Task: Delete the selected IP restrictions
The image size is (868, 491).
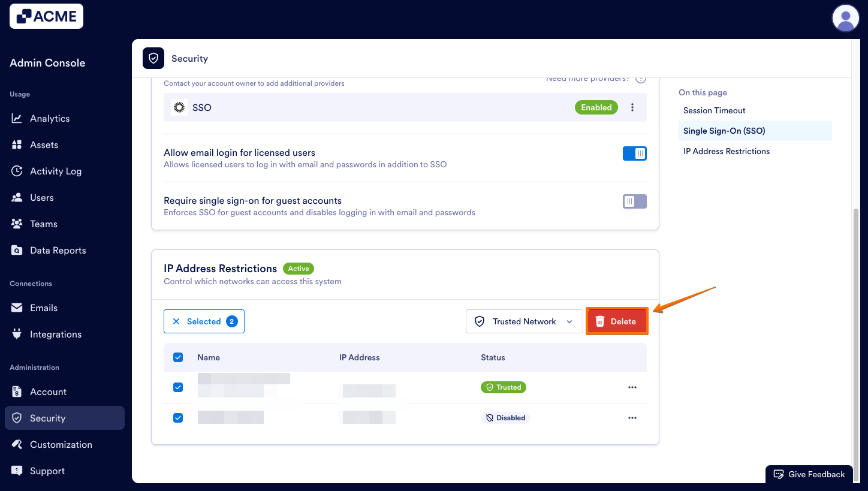Action: [x=617, y=321]
